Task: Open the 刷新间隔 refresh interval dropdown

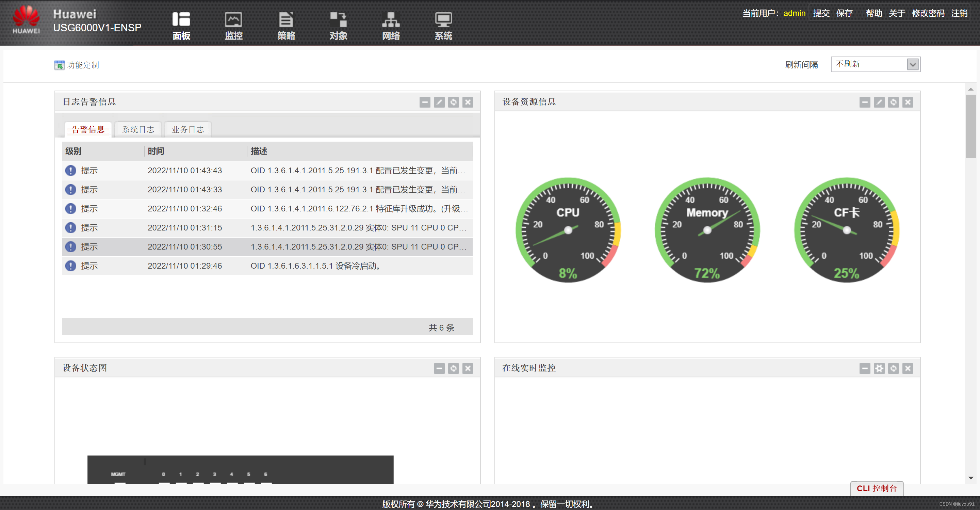Action: (913, 64)
